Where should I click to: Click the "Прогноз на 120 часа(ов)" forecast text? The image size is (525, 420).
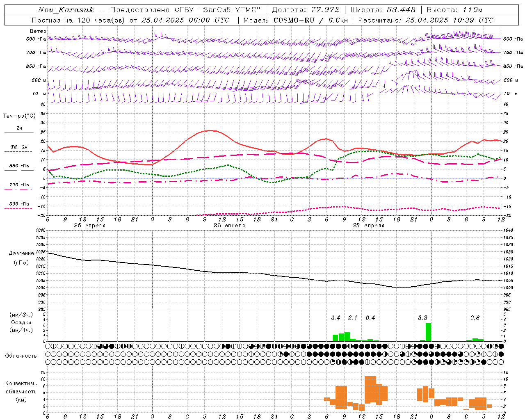79,20
